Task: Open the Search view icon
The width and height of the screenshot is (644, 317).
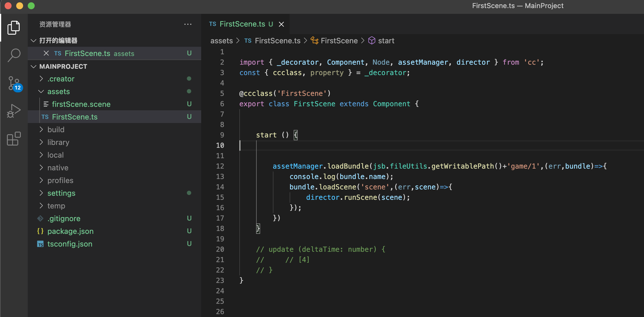Action: click(14, 55)
